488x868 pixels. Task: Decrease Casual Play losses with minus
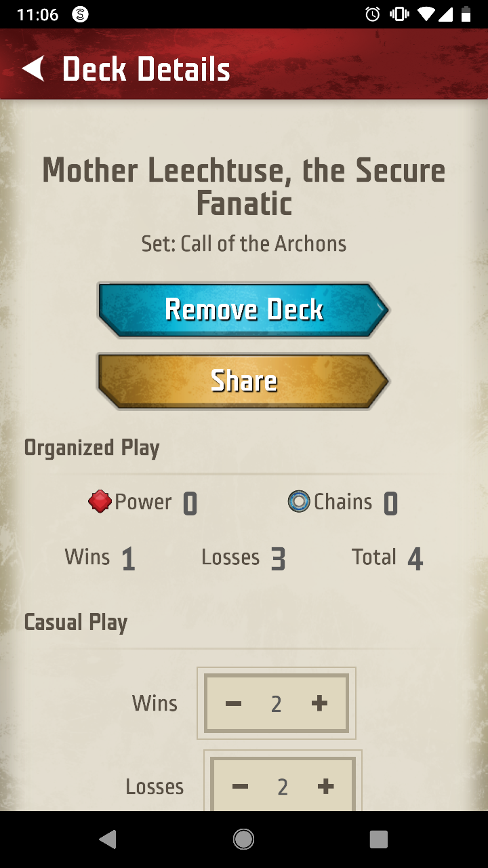click(240, 787)
